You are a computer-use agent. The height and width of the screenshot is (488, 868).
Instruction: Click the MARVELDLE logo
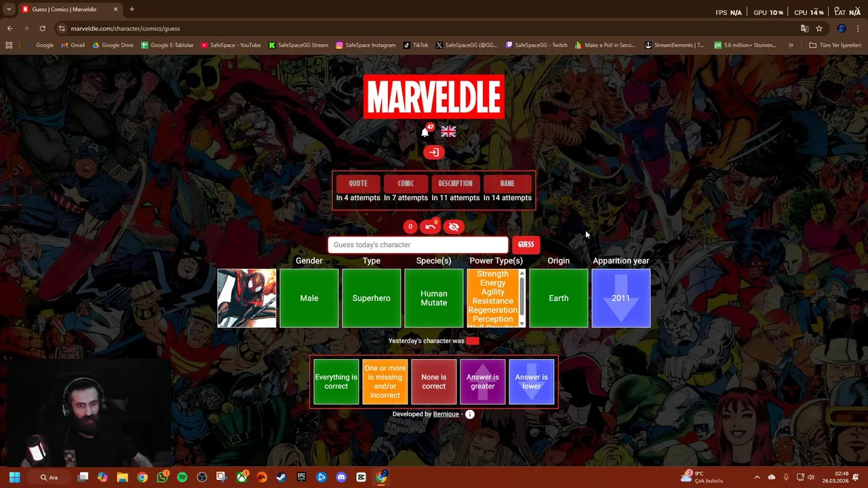pyautogui.click(x=434, y=97)
